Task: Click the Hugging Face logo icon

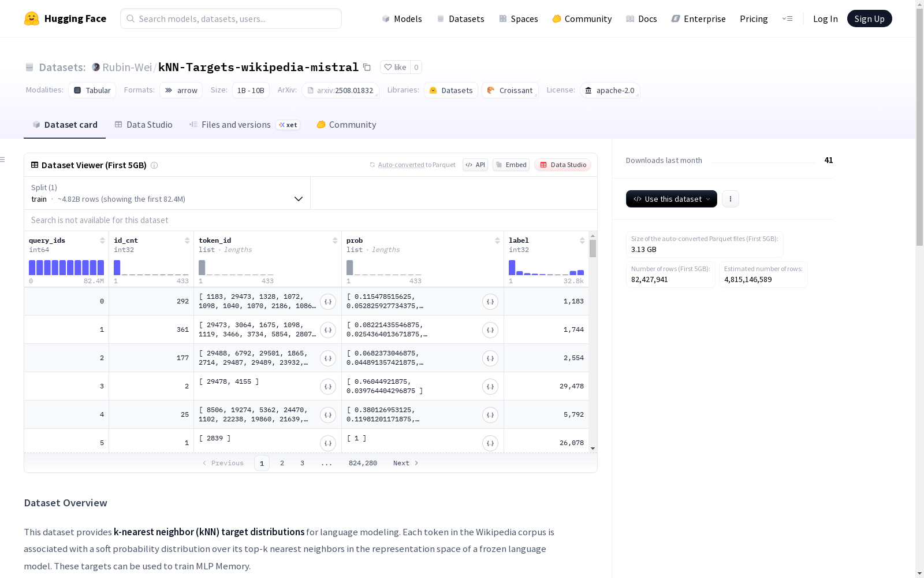Action: pyautogui.click(x=32, y=18)
